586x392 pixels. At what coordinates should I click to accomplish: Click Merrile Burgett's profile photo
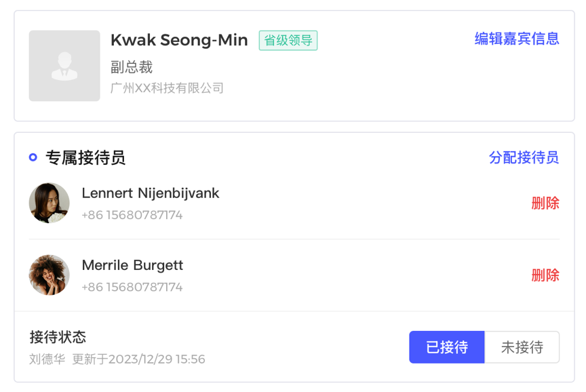coord(50,275)
